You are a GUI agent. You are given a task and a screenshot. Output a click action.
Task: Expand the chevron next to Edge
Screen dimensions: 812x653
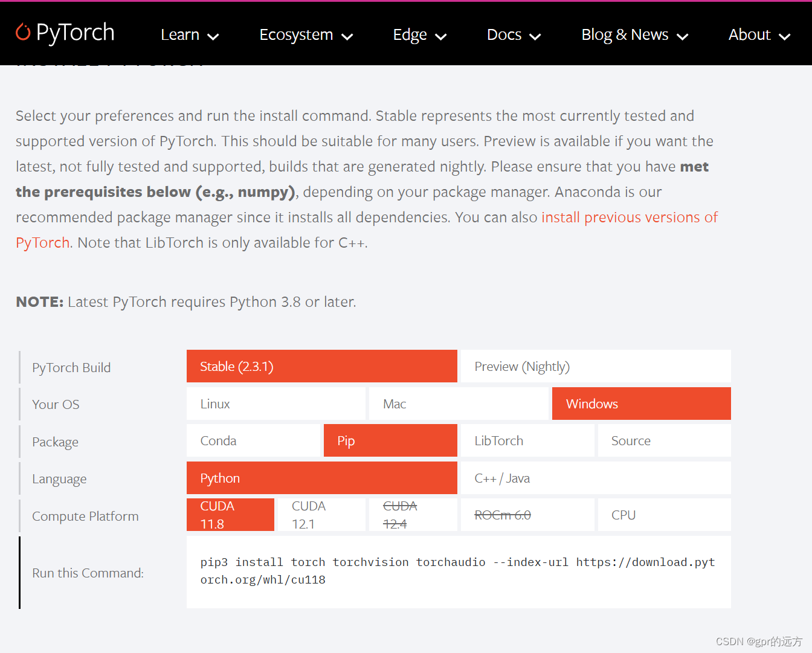(441, 37)
